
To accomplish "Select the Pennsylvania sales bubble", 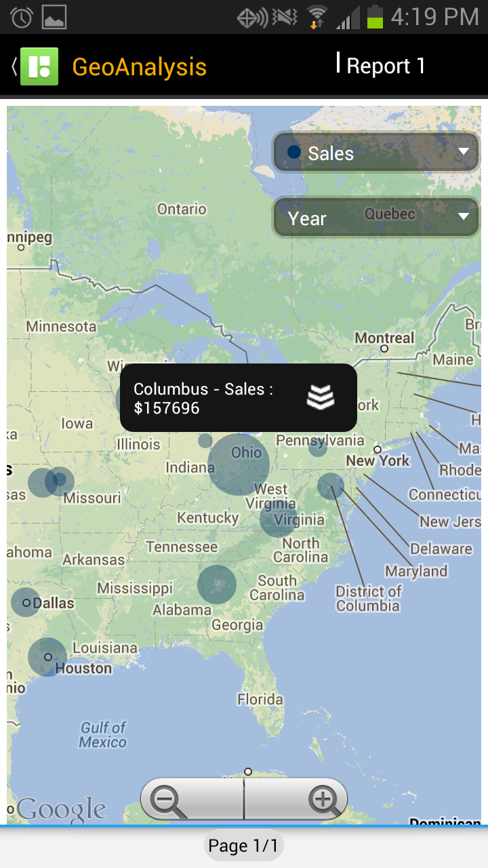I will click(318, 447).
